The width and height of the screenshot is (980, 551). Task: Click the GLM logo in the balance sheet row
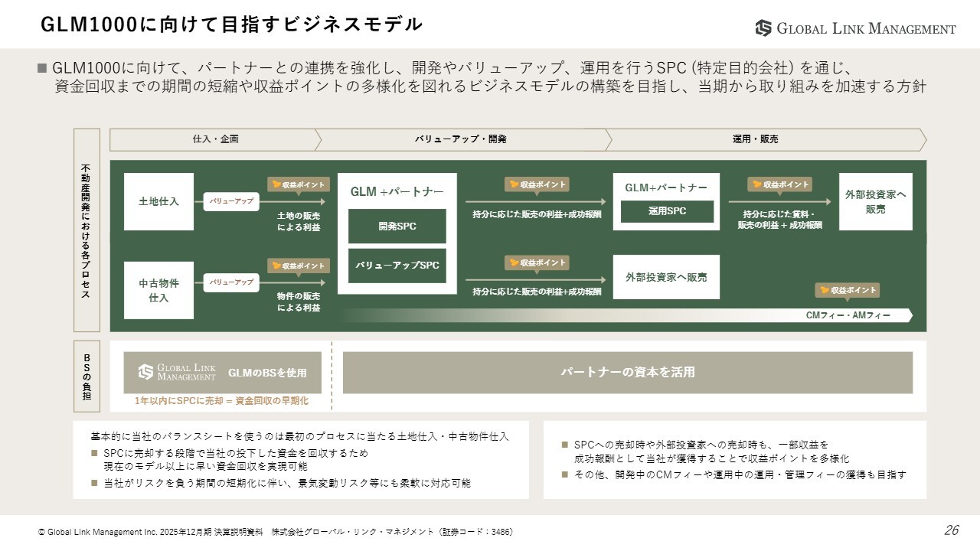[x=177, y=372]
